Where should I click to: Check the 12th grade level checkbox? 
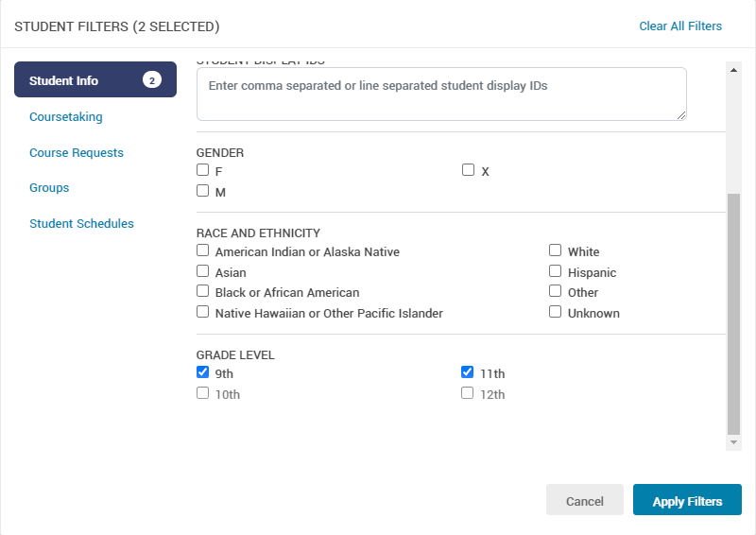(x=467, y=393)
